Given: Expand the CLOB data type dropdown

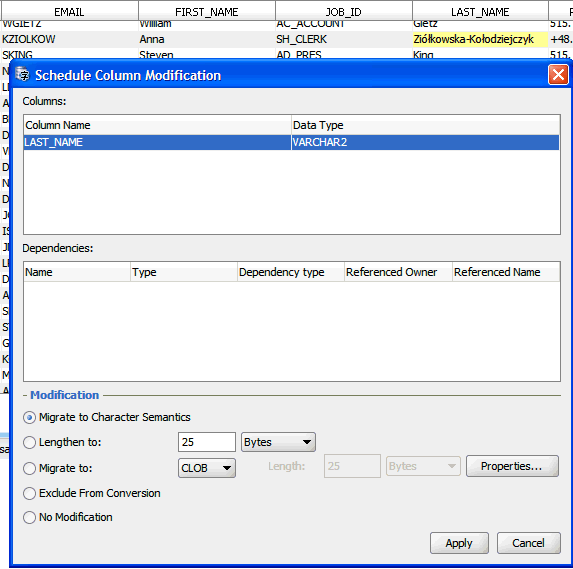Looking at the screenshot, I should click(207, 468).
